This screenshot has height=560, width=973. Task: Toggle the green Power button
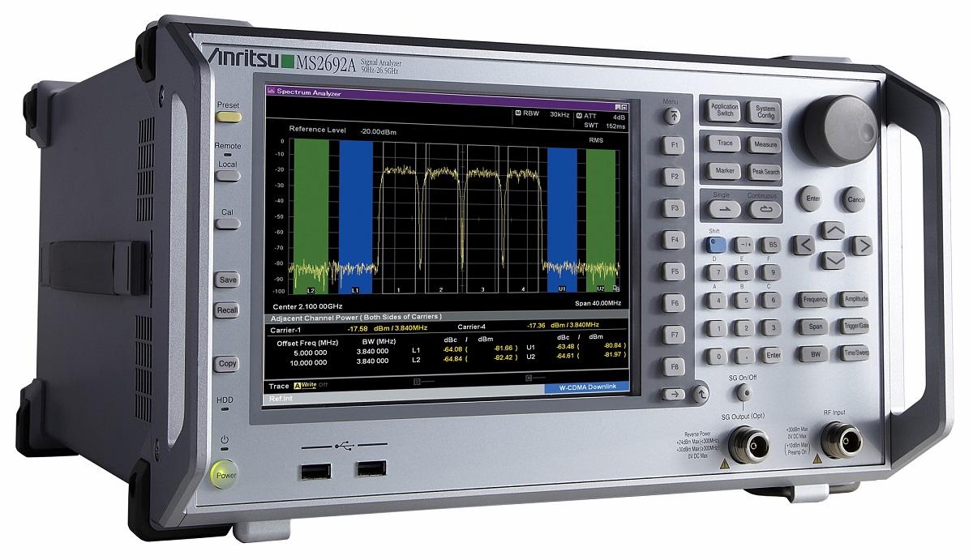[226, 475]
